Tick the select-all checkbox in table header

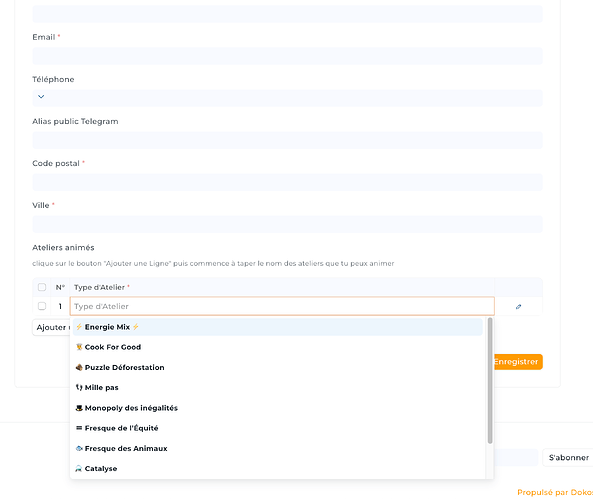pyautogui.click(x=42, y=287)
